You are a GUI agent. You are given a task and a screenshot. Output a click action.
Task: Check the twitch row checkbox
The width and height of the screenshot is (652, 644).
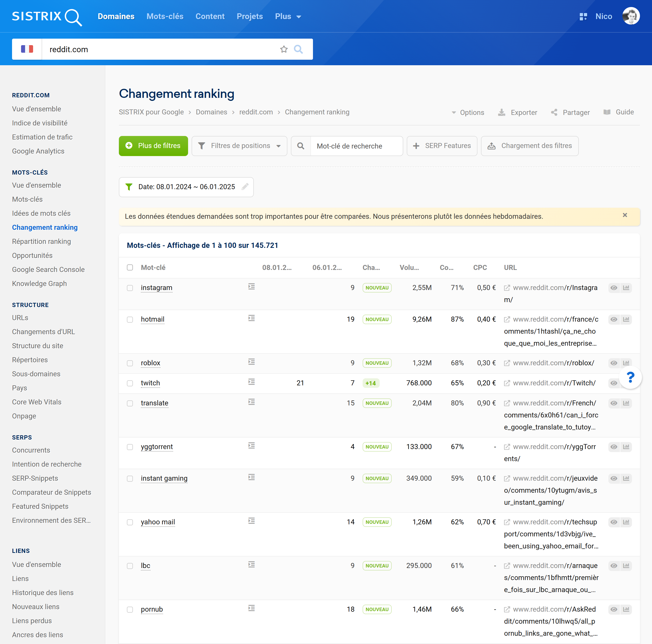coord(130,384)
